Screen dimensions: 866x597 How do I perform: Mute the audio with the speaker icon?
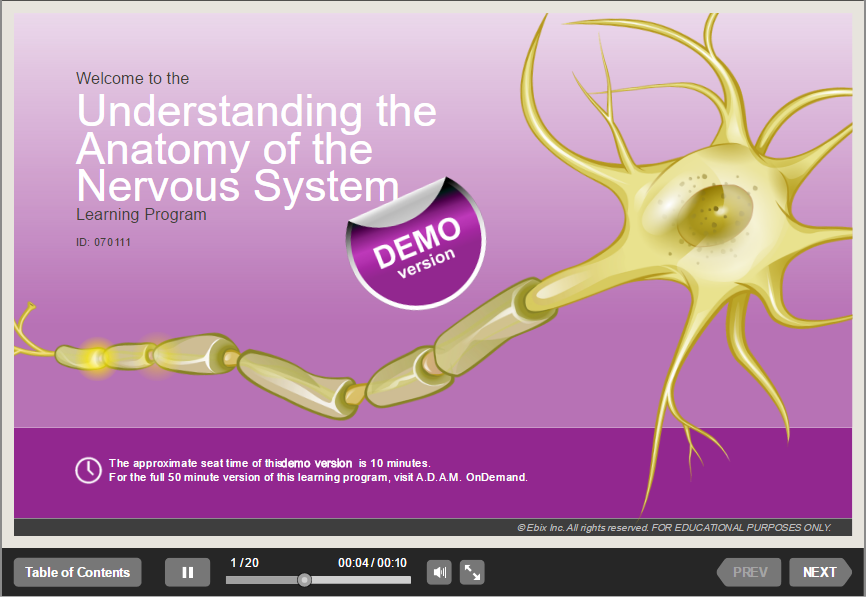point(439,573)
